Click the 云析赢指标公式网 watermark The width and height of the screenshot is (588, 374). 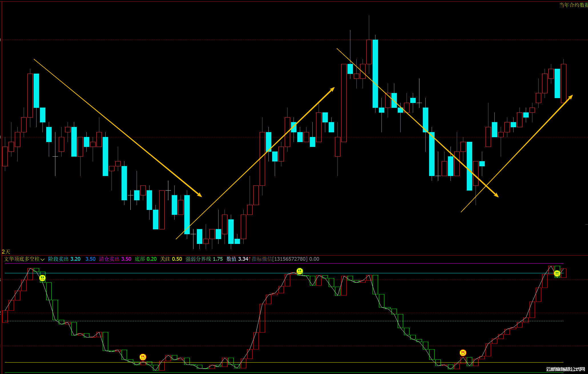[x=565, y=369]
